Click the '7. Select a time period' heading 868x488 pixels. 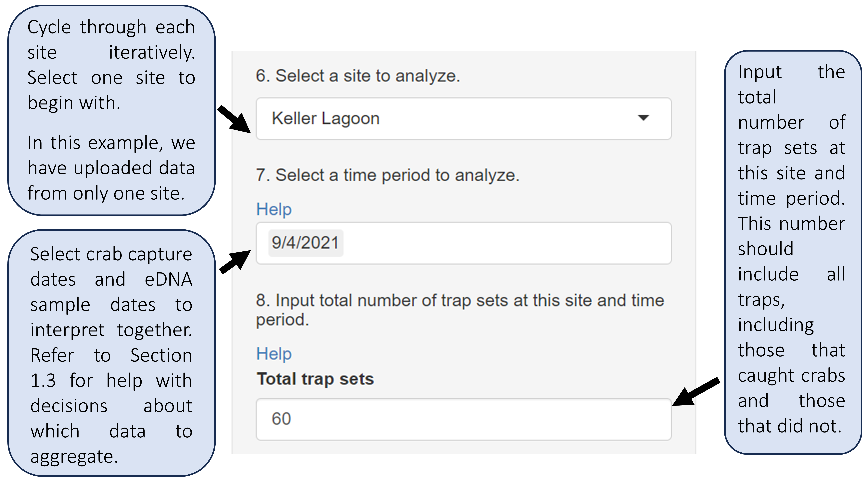[388, 175]
